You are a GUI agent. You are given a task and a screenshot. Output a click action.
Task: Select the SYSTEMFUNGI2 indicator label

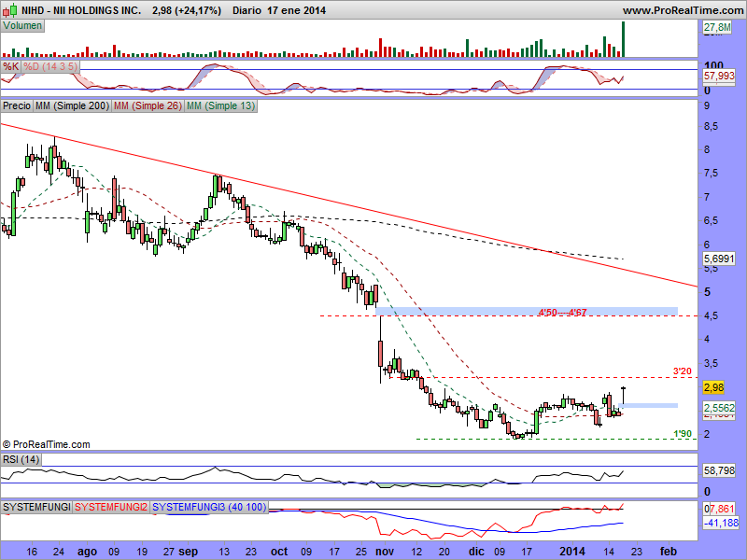(x=111, y=507)
